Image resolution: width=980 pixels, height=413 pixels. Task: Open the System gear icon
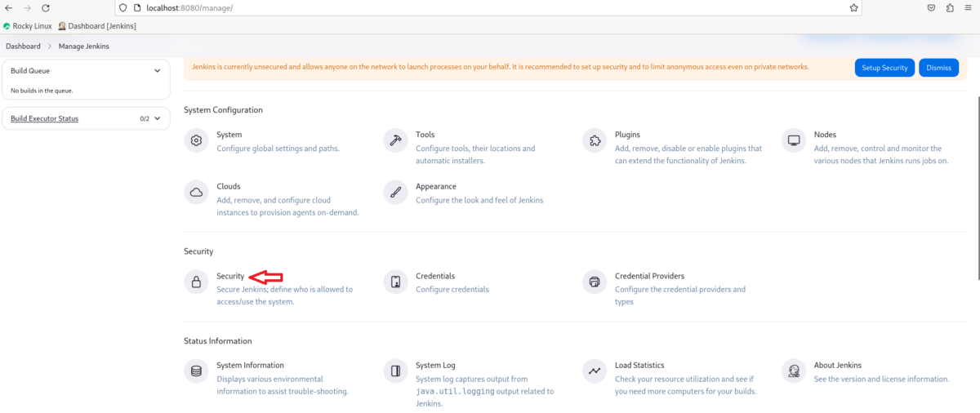click(196, 140)
